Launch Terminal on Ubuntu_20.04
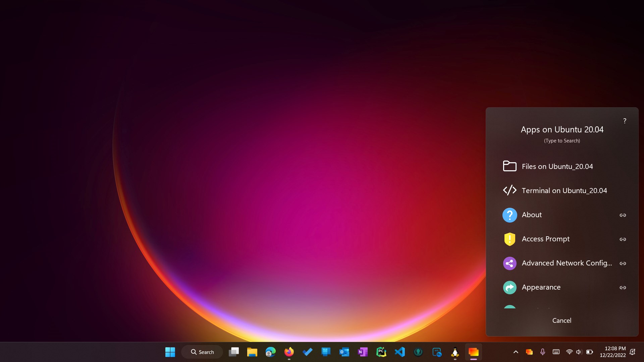 click(564, 190)
